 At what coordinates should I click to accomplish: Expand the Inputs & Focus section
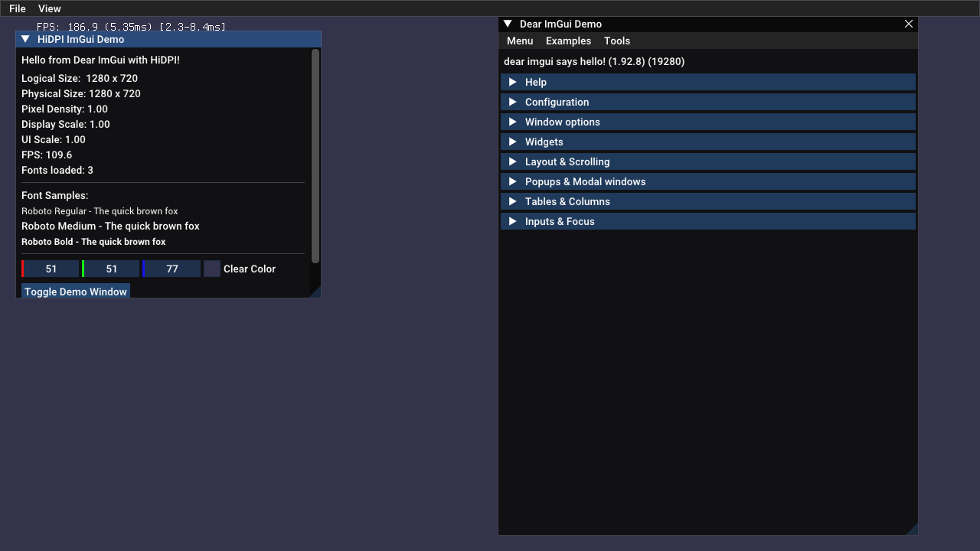pyautogui.click(x=708, y=221)
